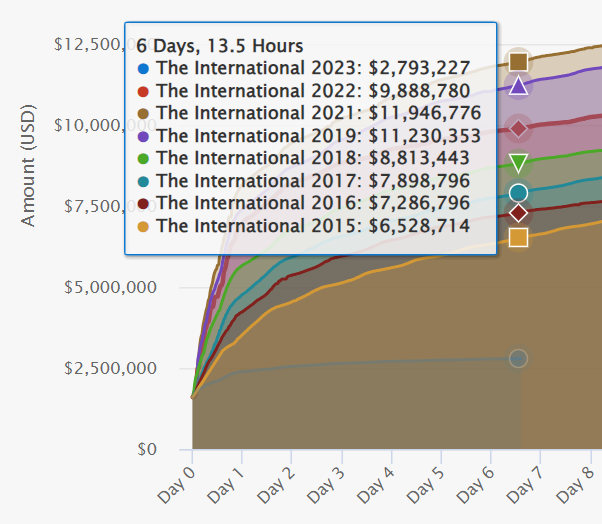
Task: Click the tooltip row 'The International 2016: $7,286,796'
Action: pyautogui.click(x=303, y=203)
